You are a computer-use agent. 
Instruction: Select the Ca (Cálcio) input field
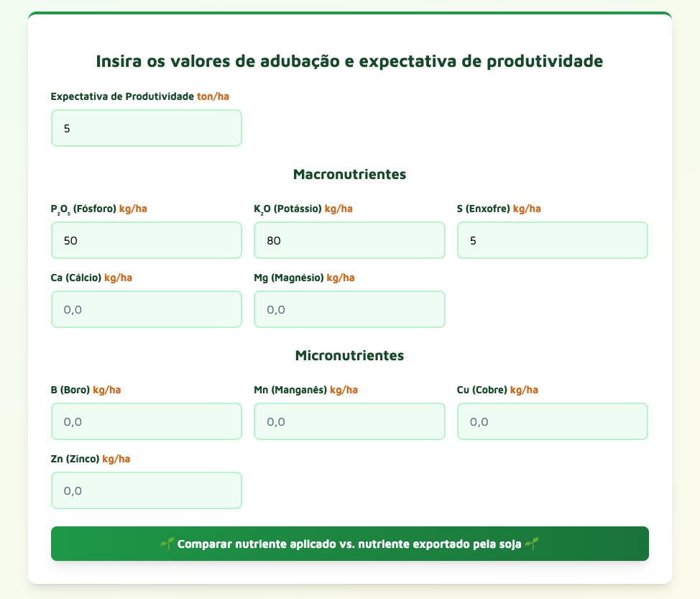click(x=147, y=309)
